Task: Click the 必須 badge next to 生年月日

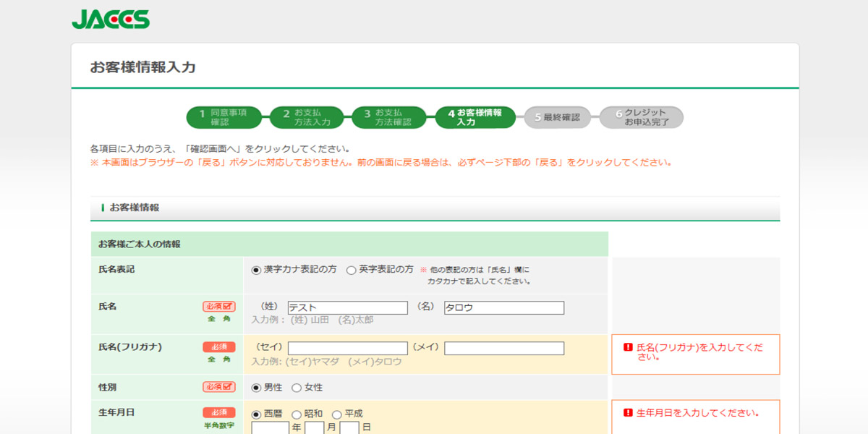Action: [218, 412]
